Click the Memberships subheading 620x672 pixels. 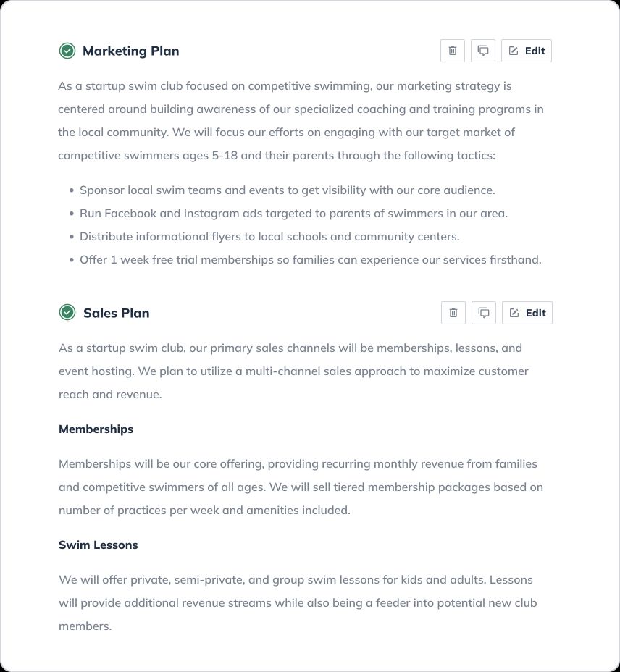pyautogui.click(x=96, y=429)
